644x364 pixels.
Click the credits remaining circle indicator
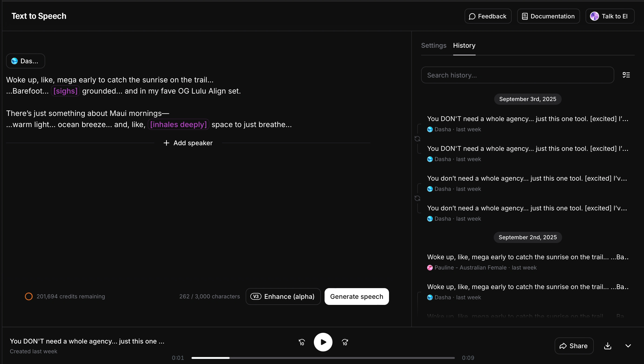(29, 297)
